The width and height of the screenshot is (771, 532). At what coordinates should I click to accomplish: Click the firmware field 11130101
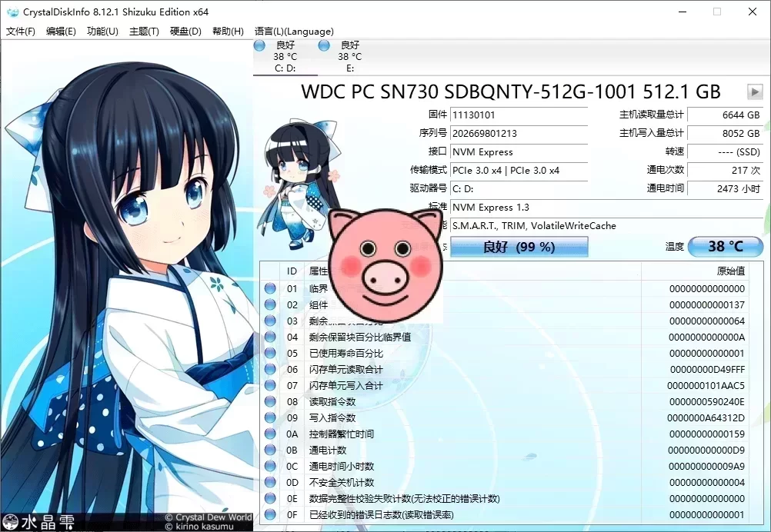coord(519,115)
